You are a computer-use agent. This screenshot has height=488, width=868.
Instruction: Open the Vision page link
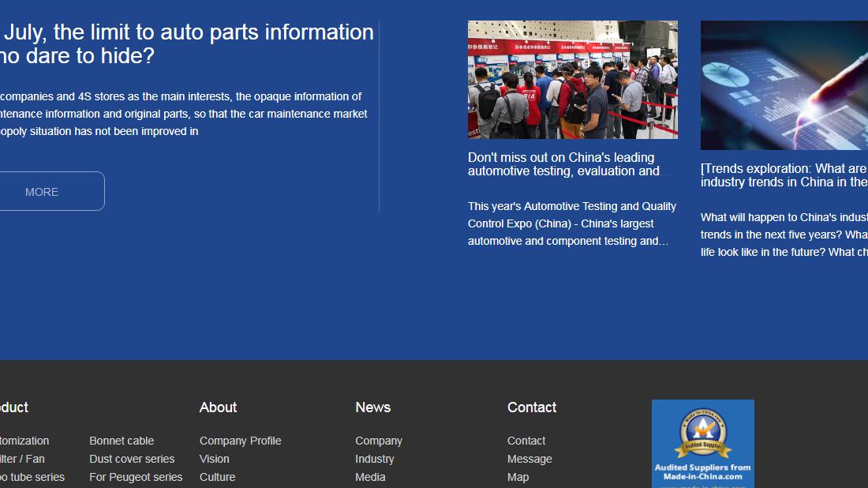pos(214,460)
